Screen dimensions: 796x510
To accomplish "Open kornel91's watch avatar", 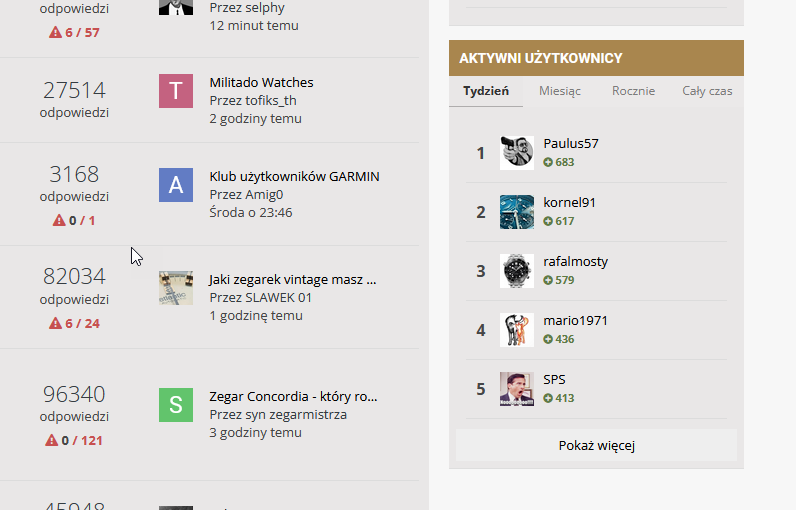I will point(517,212).
